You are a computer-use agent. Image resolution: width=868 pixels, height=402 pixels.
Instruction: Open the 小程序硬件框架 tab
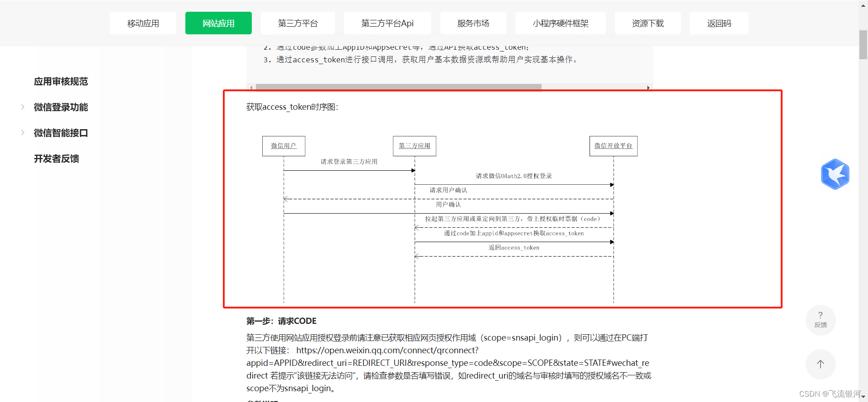pyautogui.click(x=561, y=23)
